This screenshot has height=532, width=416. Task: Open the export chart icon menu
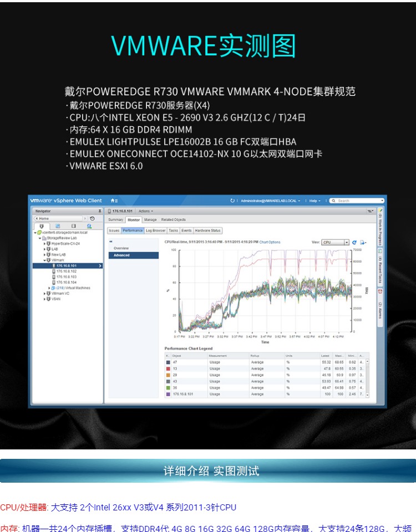pyautogui.click(x=363, y=242)
